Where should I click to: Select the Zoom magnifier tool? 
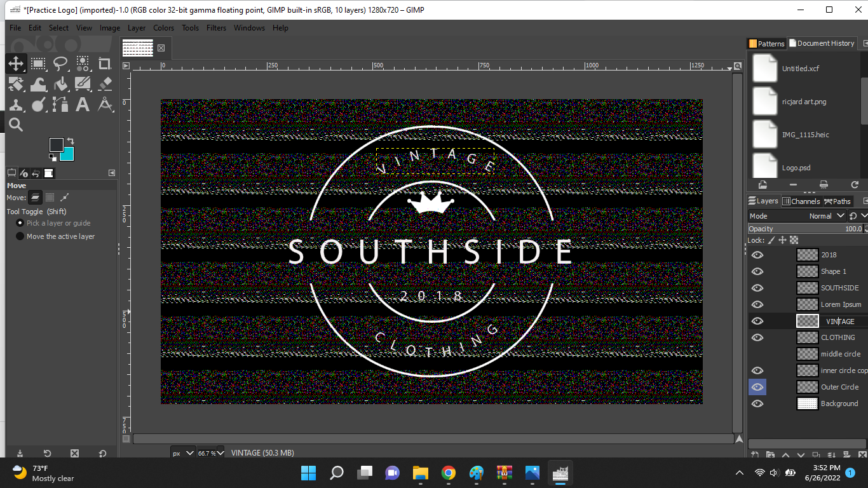(16, 125)
